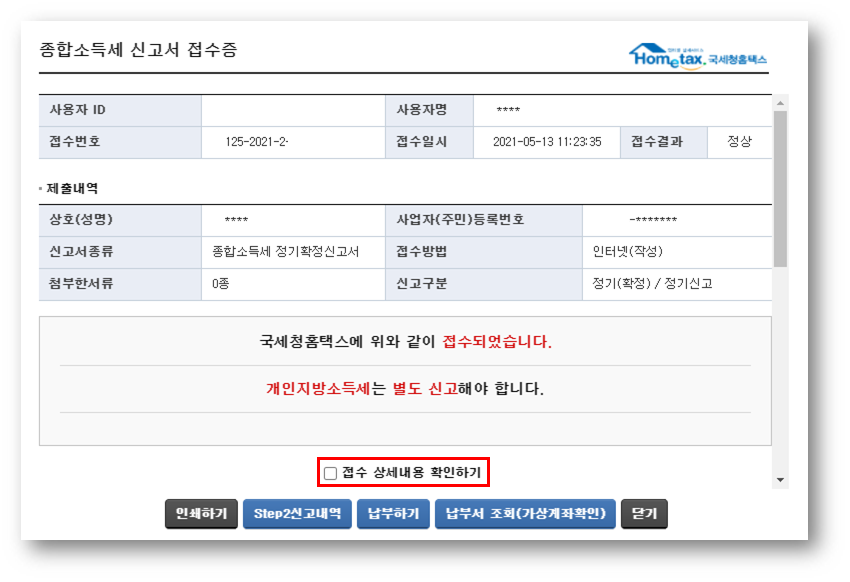Click the 신고구분 label cell
The width and height of the screenshot is (850, 582).
click(x=484, y=284)
